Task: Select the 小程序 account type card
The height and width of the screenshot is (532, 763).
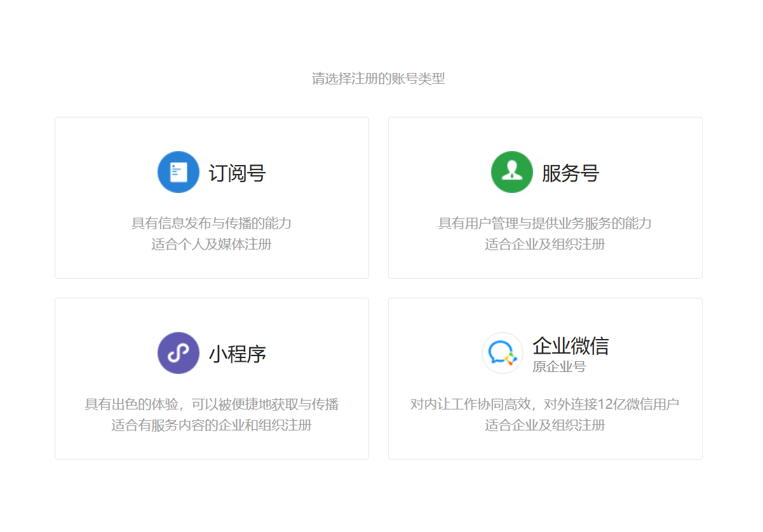Action: [x=211, y=378]
